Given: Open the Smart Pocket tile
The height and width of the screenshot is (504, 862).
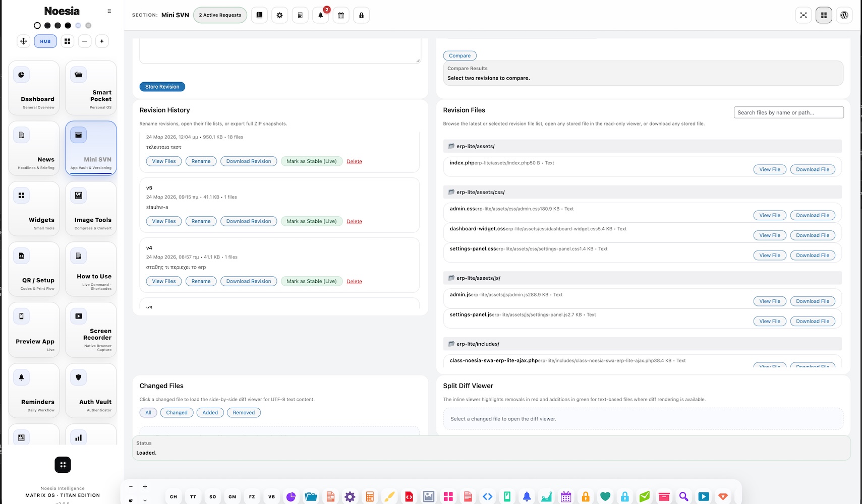Looking at the screenshot, I should (91, 88).
